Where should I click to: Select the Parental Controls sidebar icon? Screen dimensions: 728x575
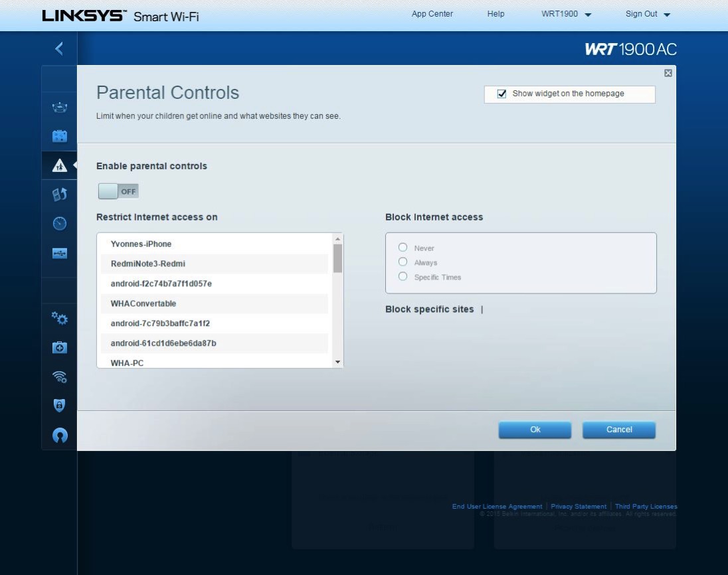[59, 165]
